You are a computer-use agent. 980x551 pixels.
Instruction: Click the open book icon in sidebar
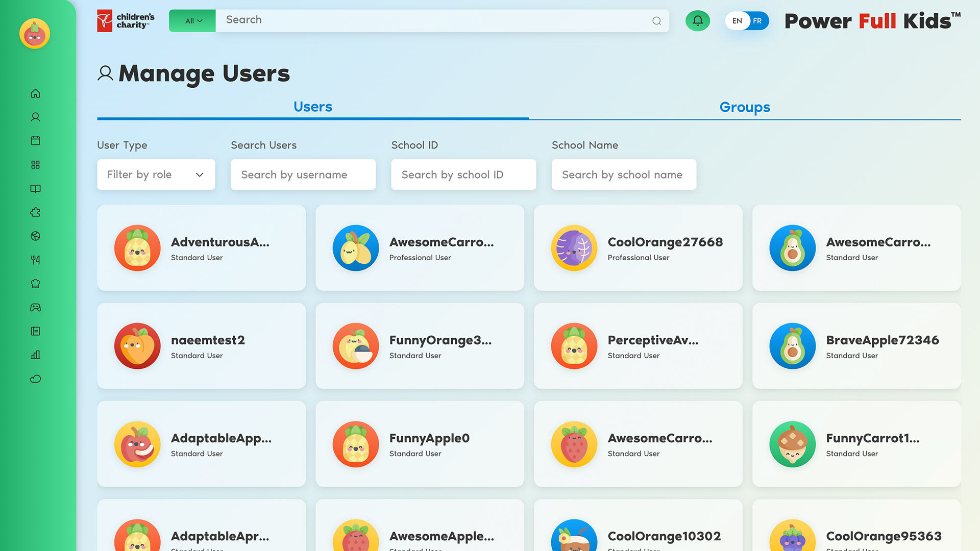coord(35,189)
